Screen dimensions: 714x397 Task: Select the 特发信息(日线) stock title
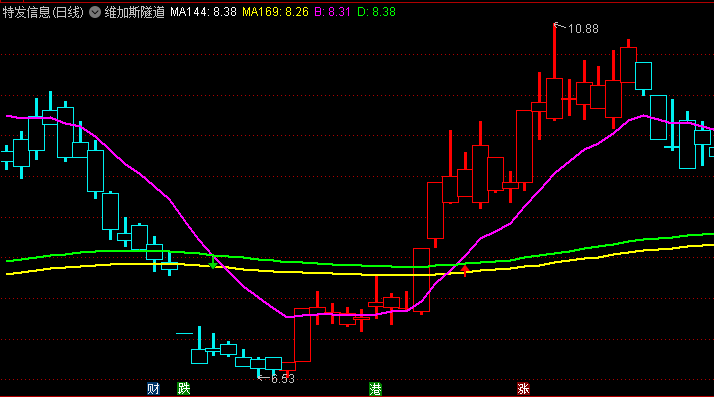pos(43,12)
